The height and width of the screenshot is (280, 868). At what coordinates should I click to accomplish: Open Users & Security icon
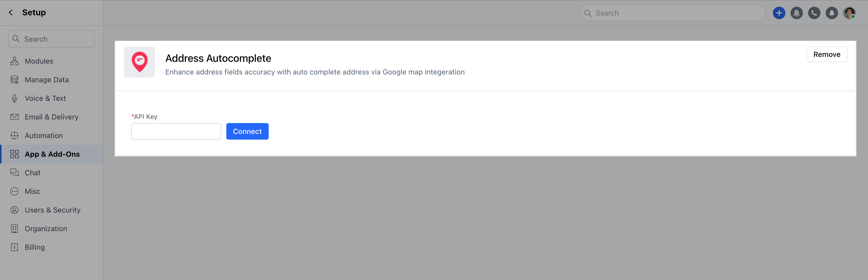coord(14,209)
